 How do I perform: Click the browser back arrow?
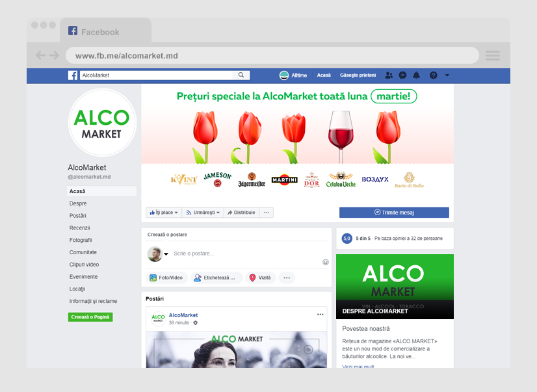click(x=40, y=55)
